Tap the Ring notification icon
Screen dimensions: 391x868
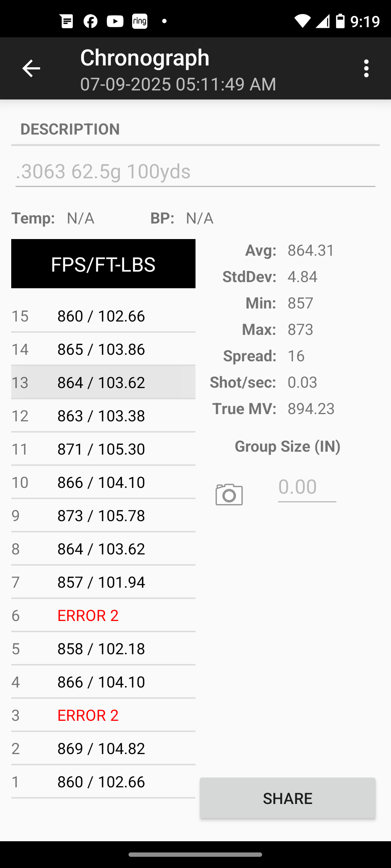click(x=140, y=21)
